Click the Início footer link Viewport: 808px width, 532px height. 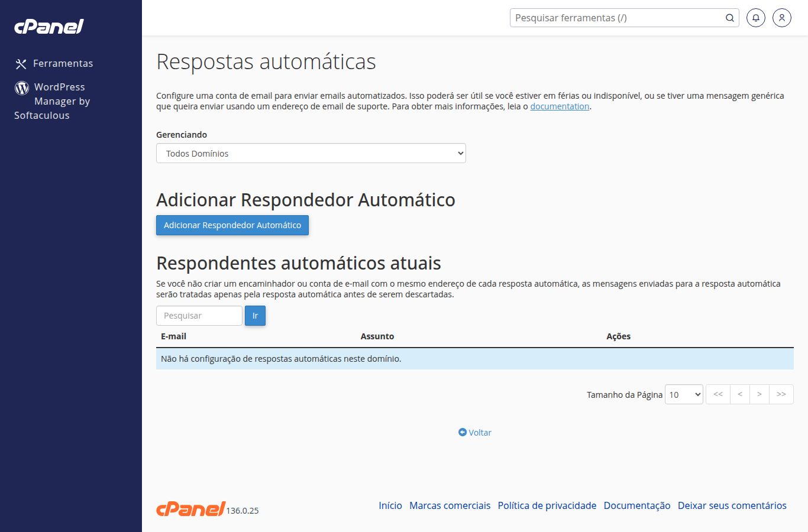(390, 505)
